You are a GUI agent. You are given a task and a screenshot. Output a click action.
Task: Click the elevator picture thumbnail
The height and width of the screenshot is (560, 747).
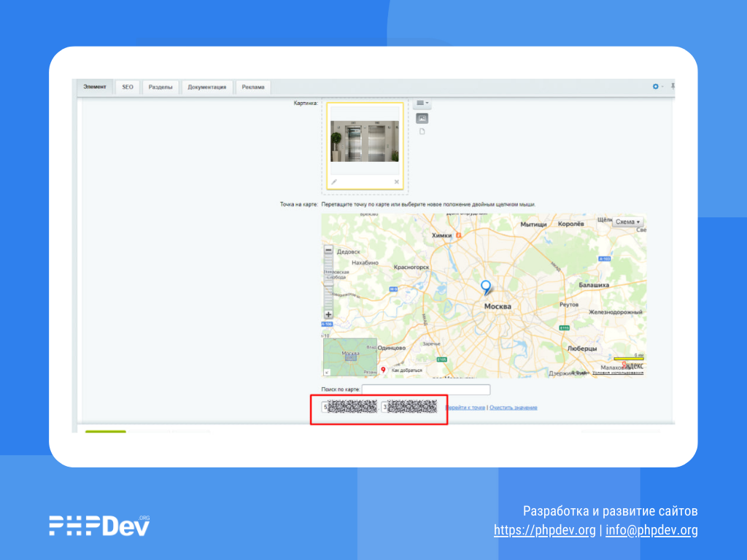coord(365,141)
